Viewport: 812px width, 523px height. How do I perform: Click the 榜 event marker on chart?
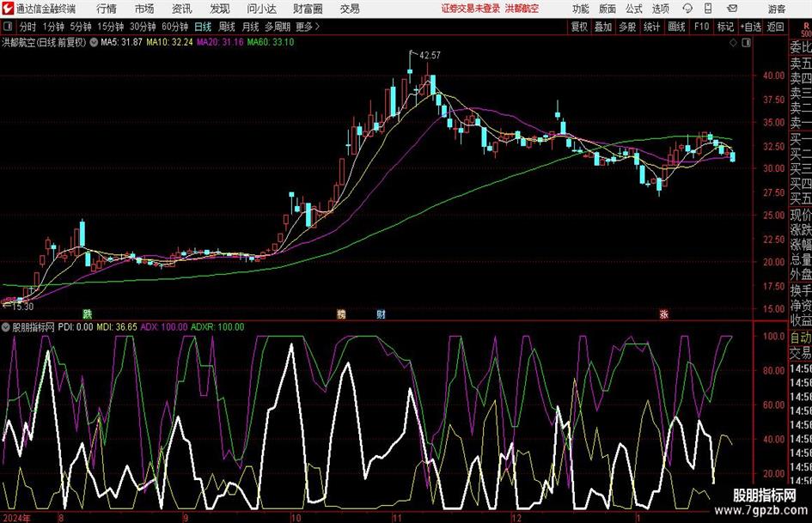(341, 313)
